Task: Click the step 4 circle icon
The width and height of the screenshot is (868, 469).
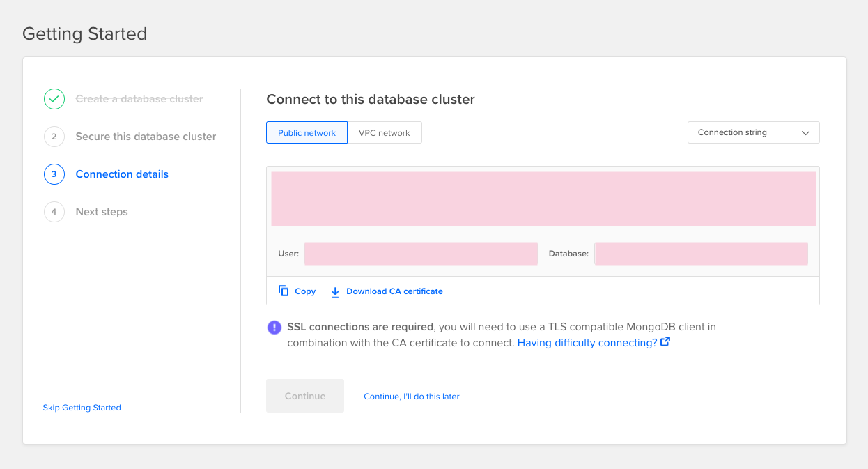Action: tap(54, 212)
